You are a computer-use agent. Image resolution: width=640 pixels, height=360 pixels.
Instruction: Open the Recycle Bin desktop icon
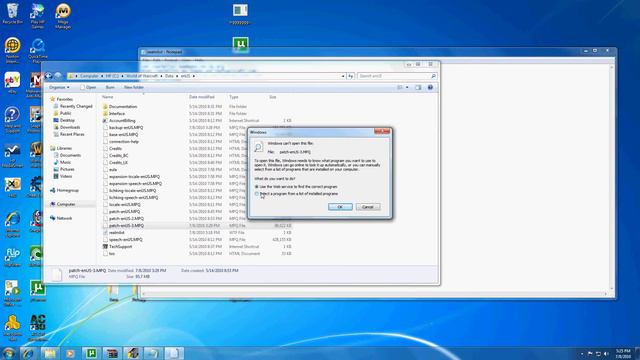coord(12,13)
